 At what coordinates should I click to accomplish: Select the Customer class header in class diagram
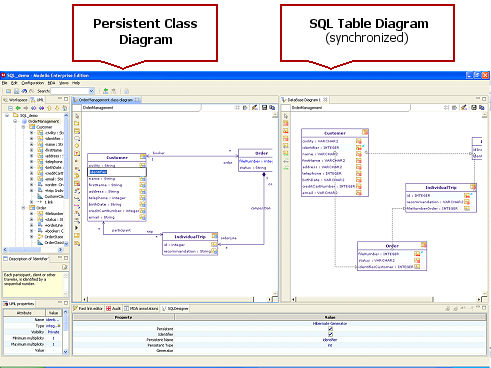coord(117,157)
